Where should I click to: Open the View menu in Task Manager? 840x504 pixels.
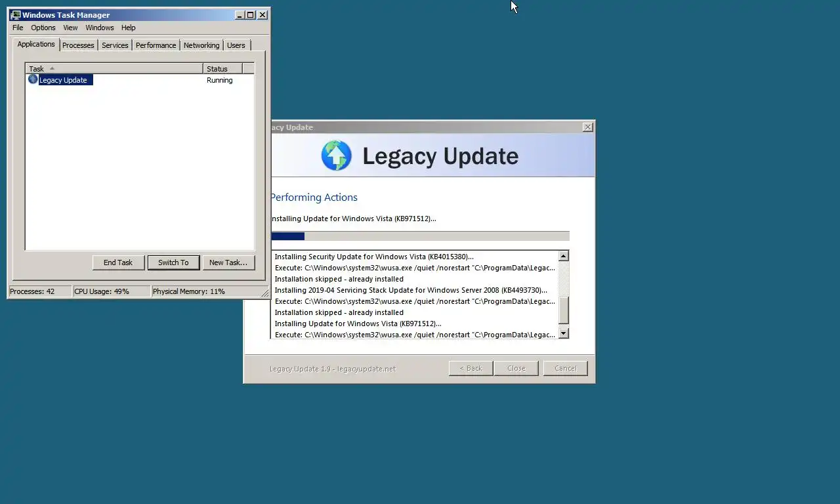pyautogui.click(x=70, y=28)
